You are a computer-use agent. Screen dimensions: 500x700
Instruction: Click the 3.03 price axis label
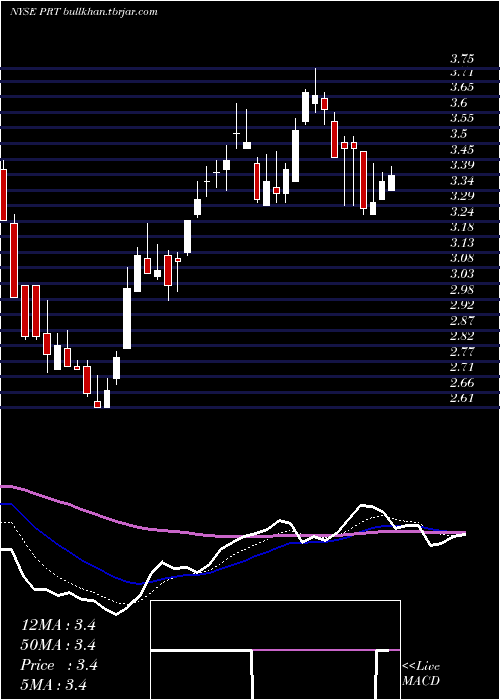tap(462, 274)
